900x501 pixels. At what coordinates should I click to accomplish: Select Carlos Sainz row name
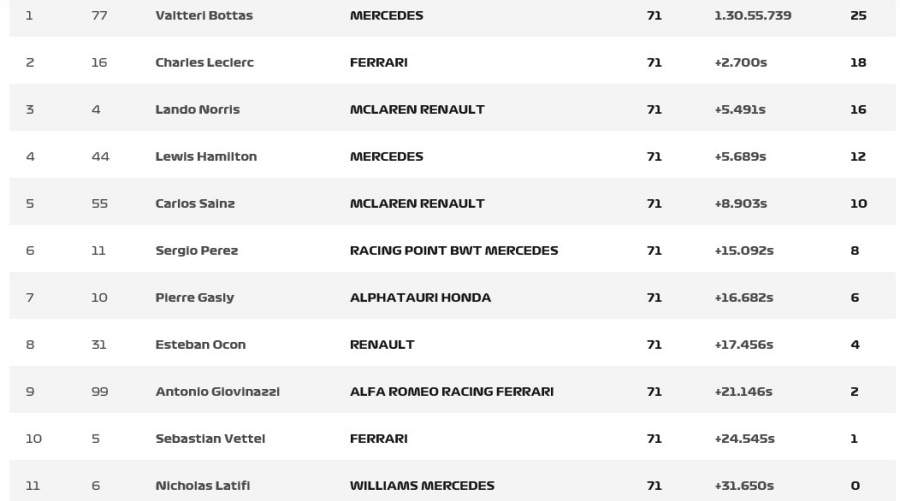click(195, 204)
